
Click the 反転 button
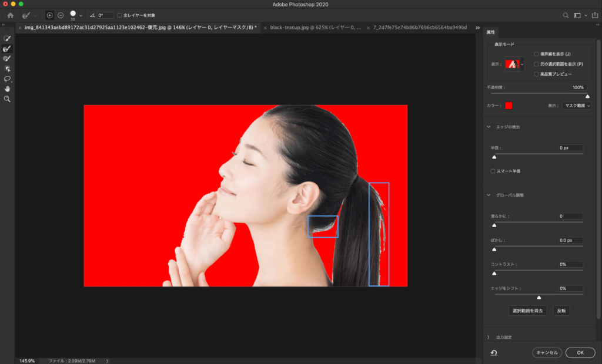pyautogui.click(x=561, y=311)
